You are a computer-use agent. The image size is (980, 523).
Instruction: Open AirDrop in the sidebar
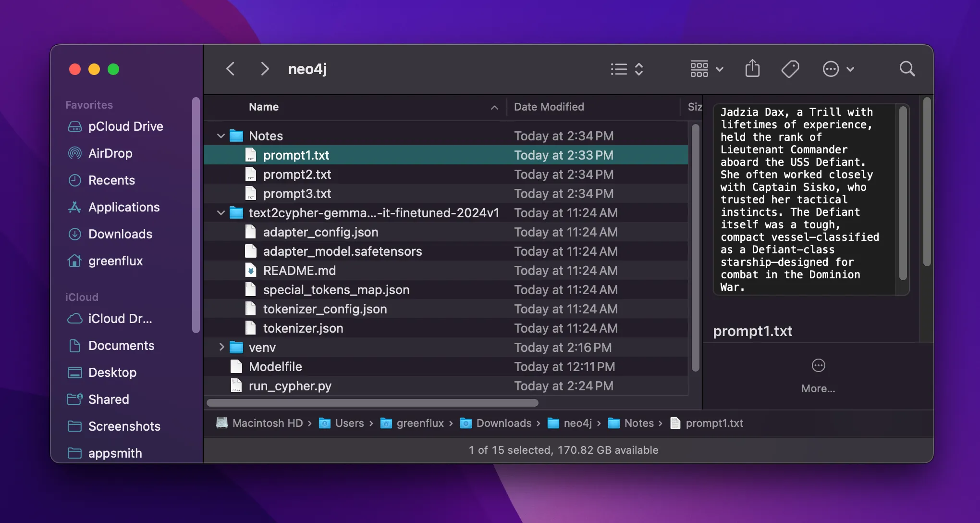tap(110, 153)
